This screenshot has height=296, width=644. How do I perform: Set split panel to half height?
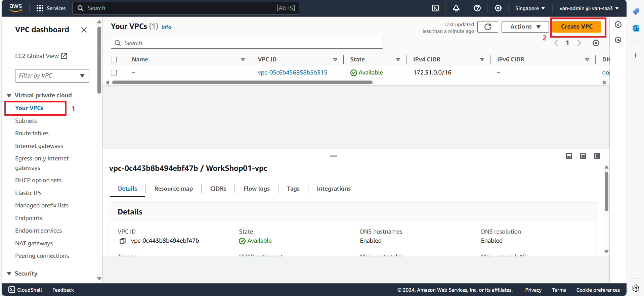point(583,156)
